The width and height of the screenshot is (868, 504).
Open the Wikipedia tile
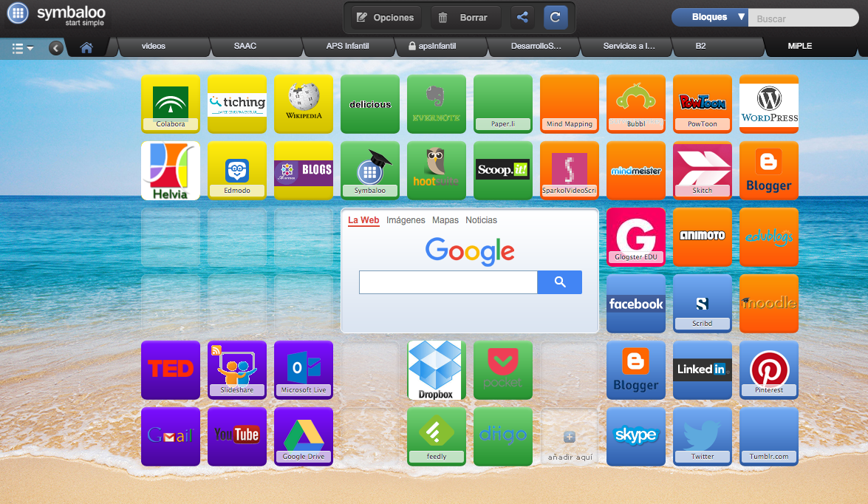304,104
